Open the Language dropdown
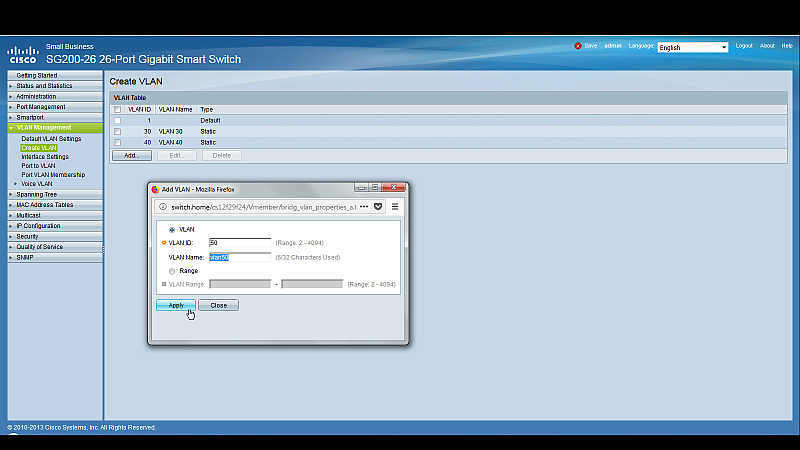The width and height of the screenshot is (800, 450). click(x=692, y=47)
